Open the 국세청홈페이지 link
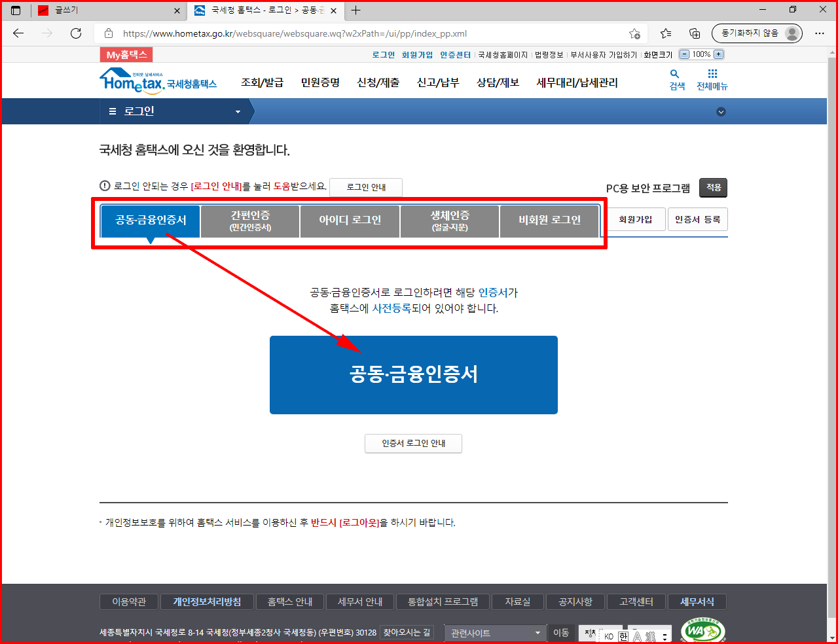The image size is (838, 644). pos(503,55)
